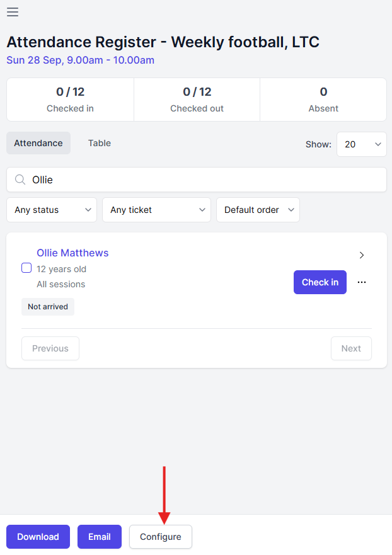Open the Any ticket filter dropdown

[x=156, y=210]
